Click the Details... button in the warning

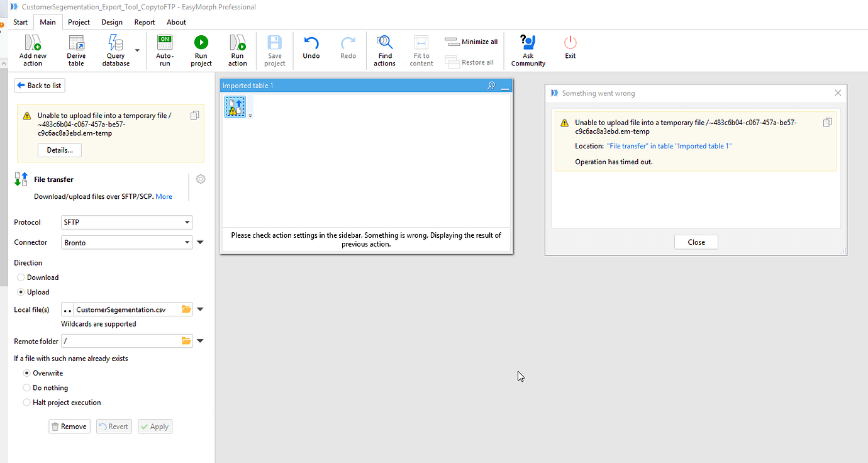(x=60, y=150)
